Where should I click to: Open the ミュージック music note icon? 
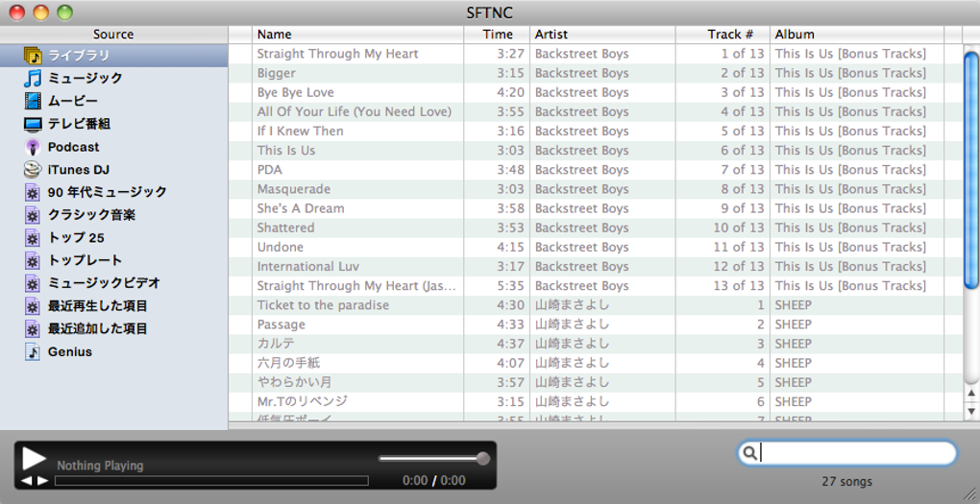pyautogui.click(x=33, y=78)
